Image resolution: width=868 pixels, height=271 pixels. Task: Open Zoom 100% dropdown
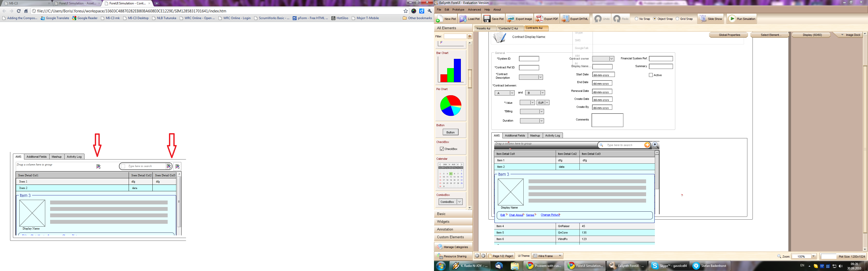pos(804,257)
